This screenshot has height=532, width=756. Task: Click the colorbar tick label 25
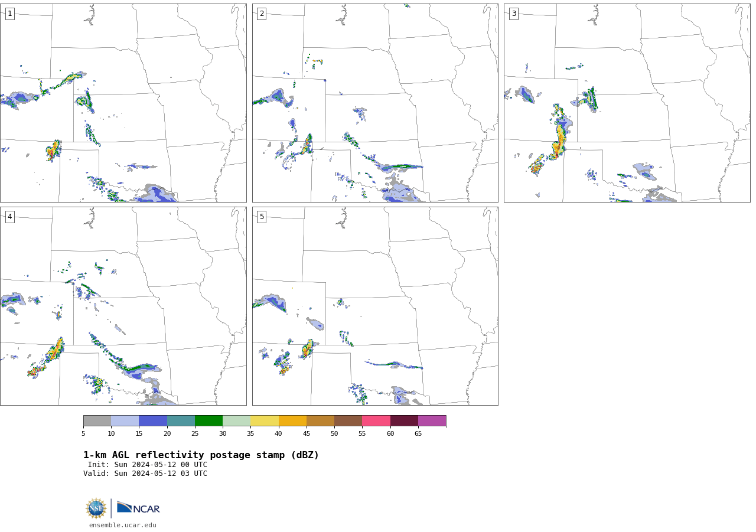195,433
